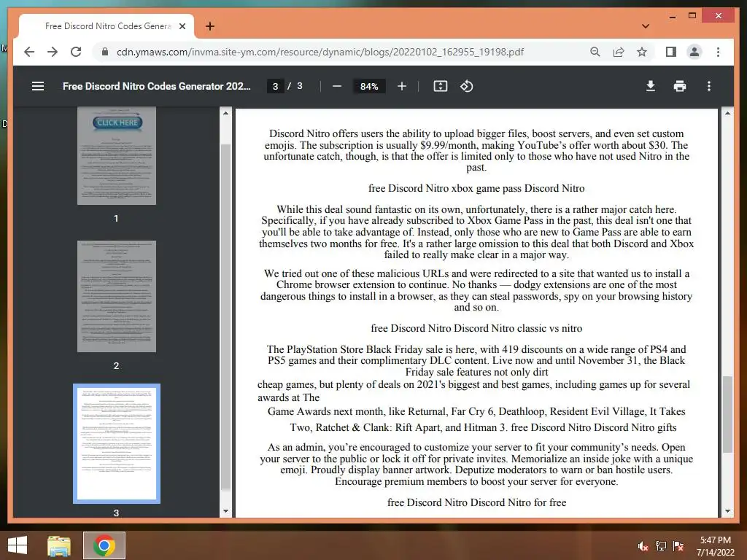Share this page
The image size is (747, 560).
[619, 52]
